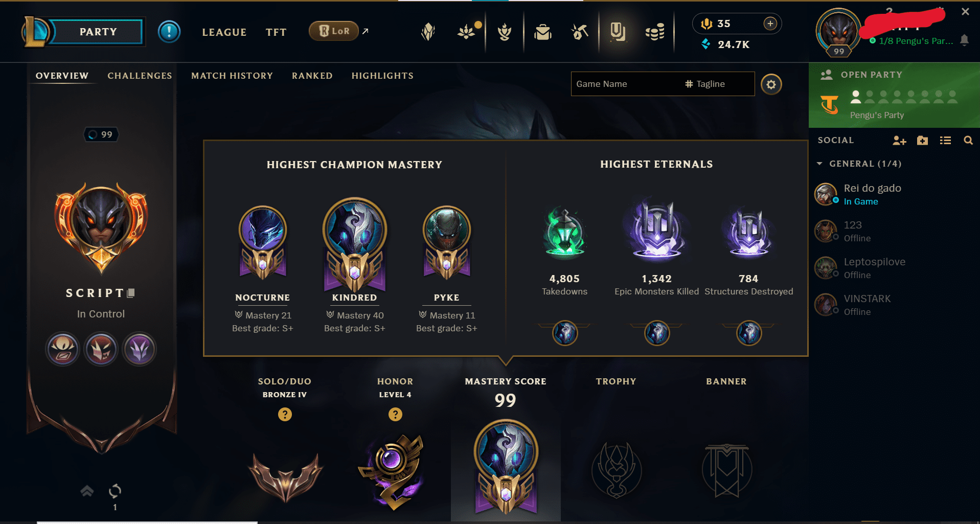Screen dimensions: 980x524
Task: Open the Collection backpack icon
Action: point(542,32)
